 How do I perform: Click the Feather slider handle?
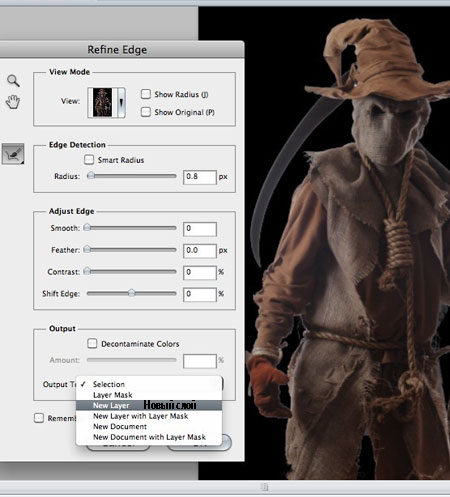[87, 249]
